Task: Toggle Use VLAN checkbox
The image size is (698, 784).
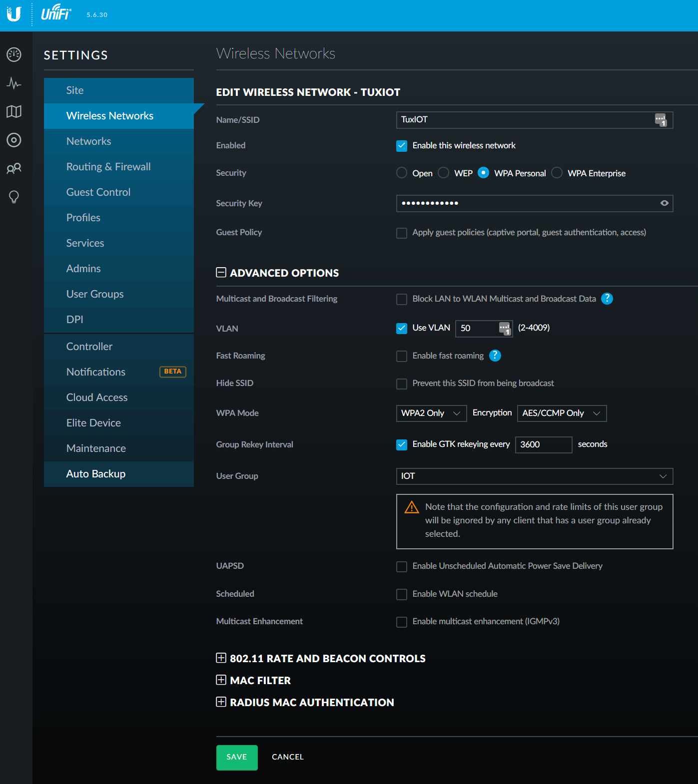Action: click(402, 328)
